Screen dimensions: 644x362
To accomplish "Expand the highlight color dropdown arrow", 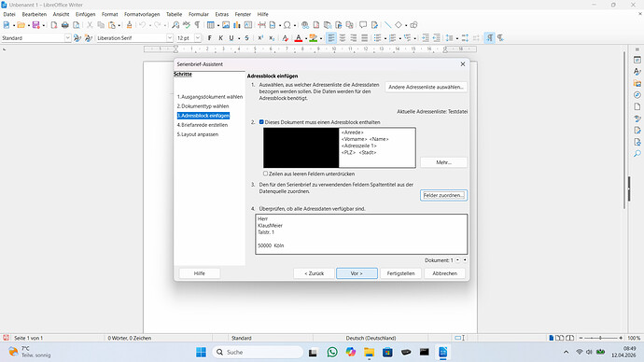I will pyautogui.click(x=321, y=38).
